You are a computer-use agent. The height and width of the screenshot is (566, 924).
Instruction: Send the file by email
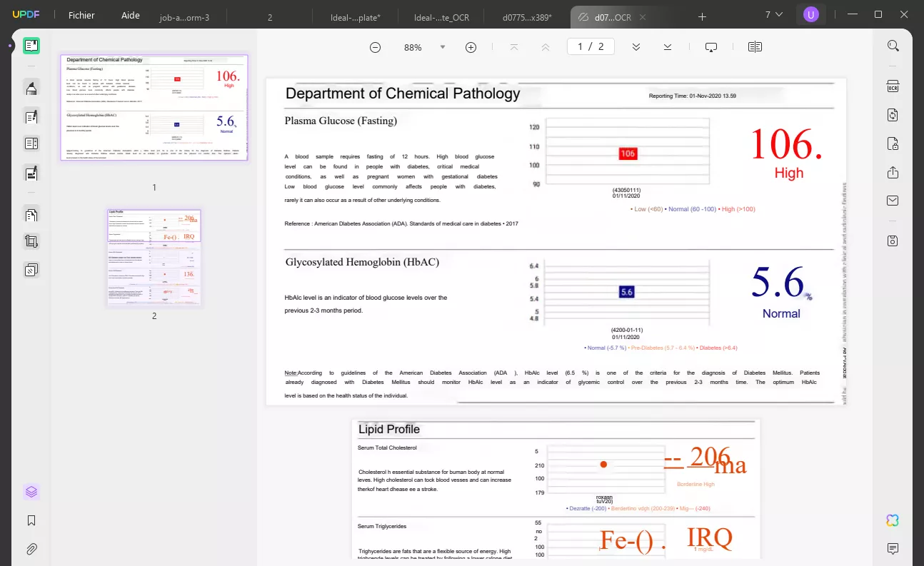893,201
